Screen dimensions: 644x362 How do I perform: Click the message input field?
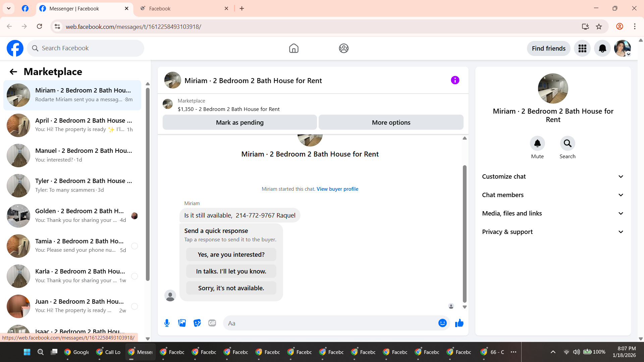pos(330,323)
